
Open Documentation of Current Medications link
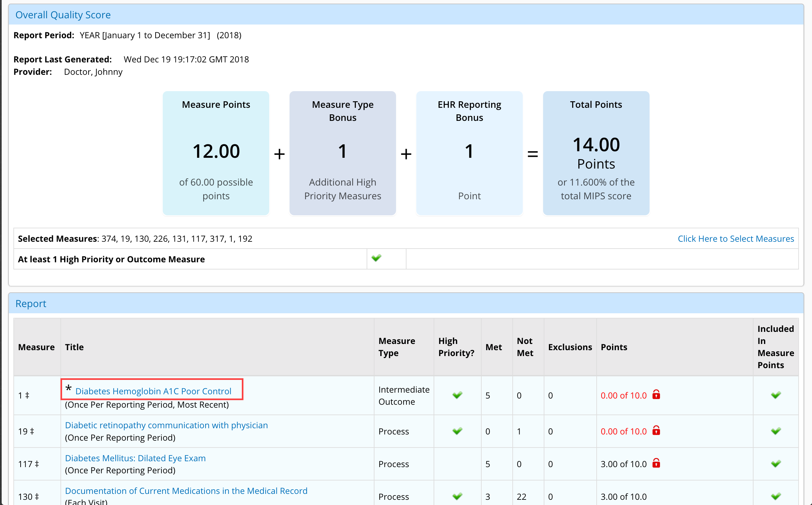point(186,491)
